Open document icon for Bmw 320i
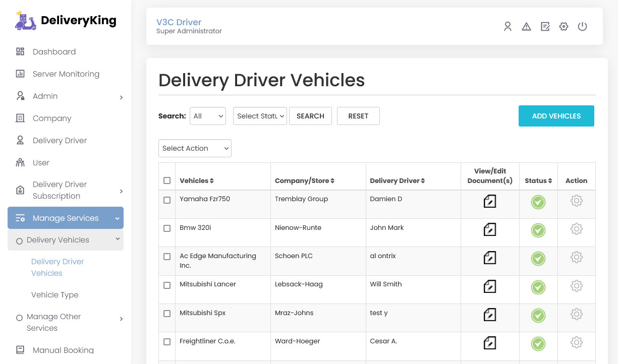 click(x=489, y=230)
